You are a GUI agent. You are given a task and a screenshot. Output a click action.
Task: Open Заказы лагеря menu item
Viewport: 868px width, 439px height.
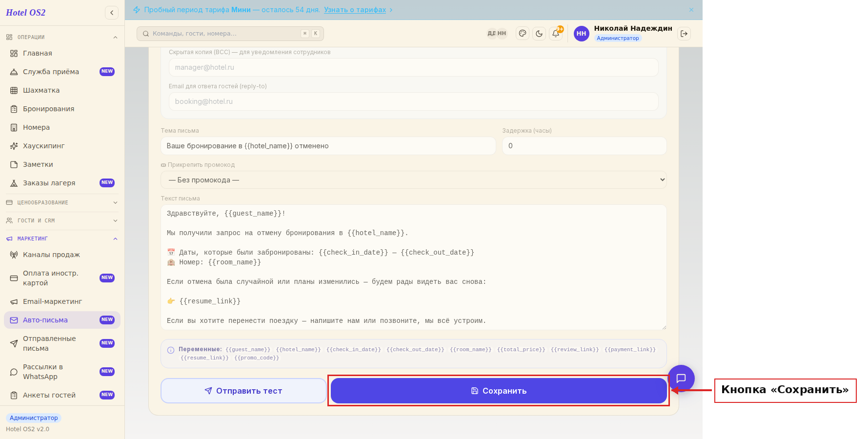[62, 183]
